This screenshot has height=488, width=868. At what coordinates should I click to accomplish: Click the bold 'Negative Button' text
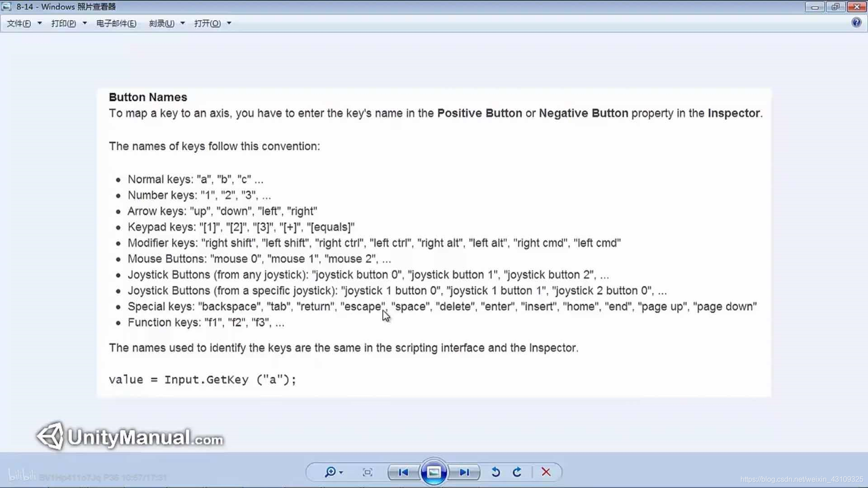[584, 113]
